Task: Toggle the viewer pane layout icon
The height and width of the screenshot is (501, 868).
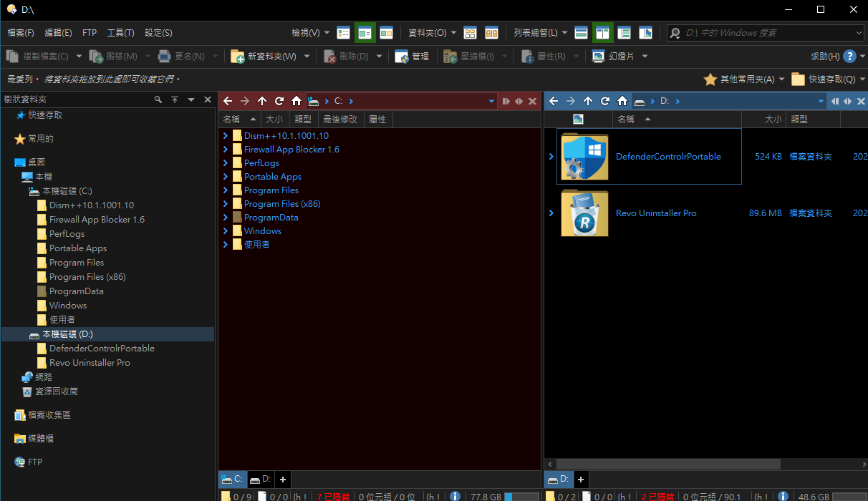Action: [365, 32]
